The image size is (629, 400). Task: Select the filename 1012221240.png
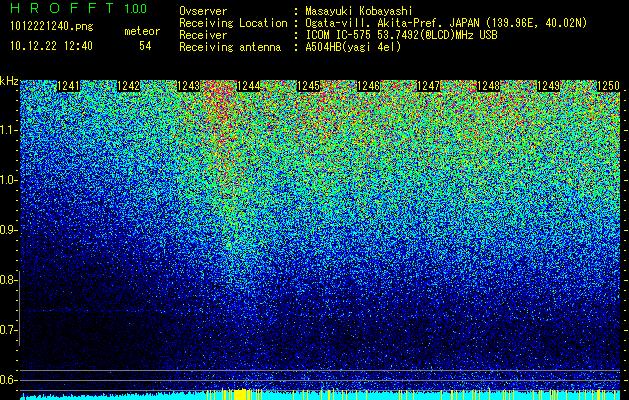(x=51, y=27)
